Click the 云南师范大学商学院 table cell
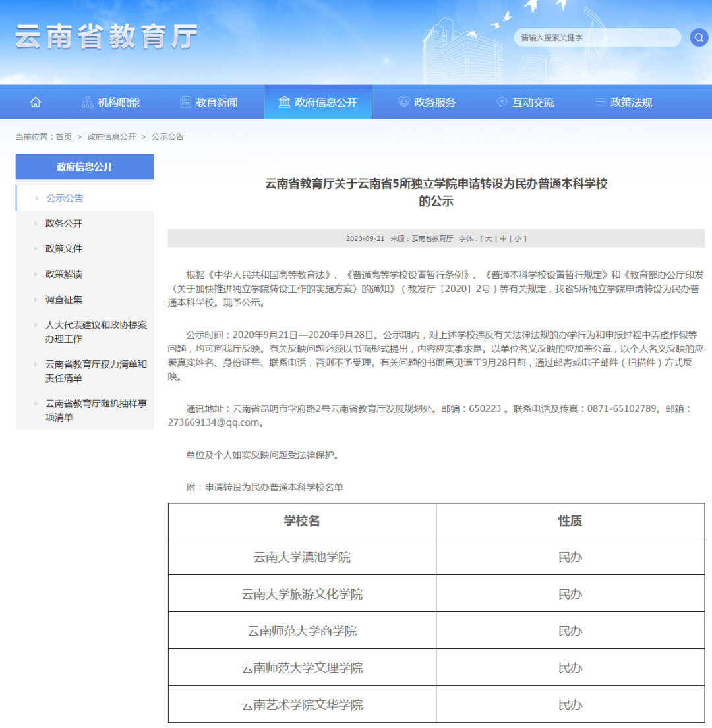 302,631
